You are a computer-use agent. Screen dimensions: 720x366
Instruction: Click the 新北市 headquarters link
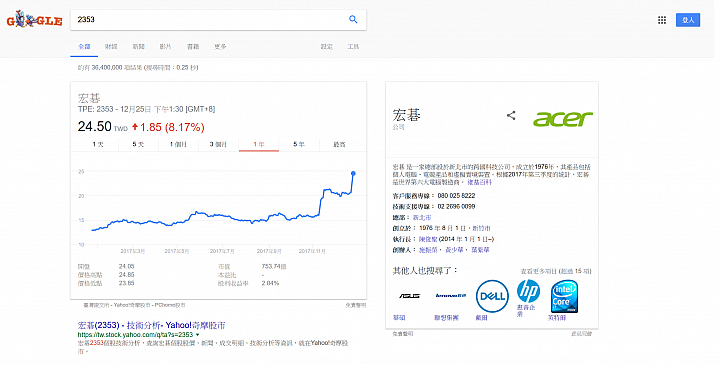[422, 217]
